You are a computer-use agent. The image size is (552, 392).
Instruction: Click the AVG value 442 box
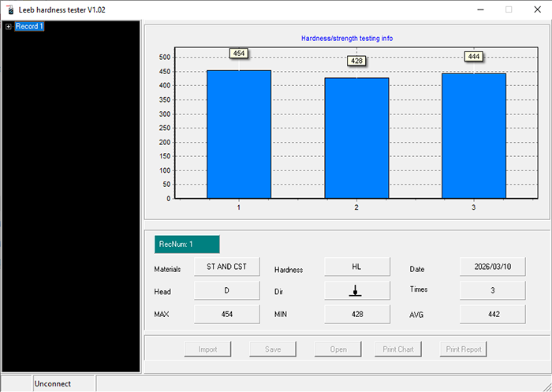click(492, 314)
